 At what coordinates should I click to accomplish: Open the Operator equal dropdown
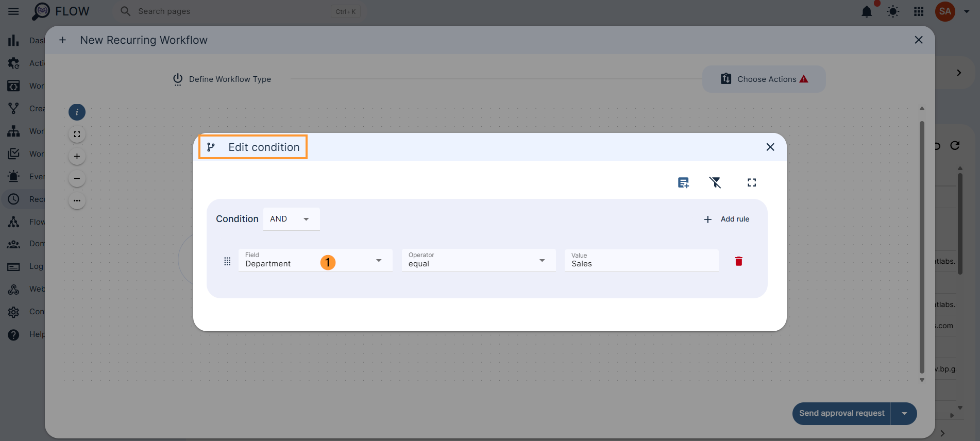[x=479, y=260]
